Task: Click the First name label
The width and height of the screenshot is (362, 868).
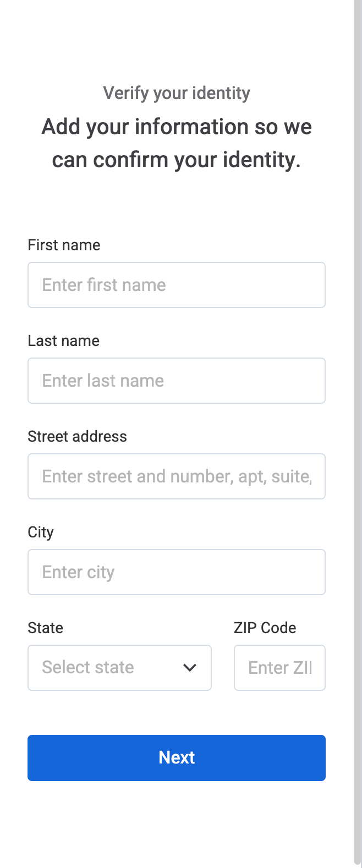Action: [x=64, y=245]
